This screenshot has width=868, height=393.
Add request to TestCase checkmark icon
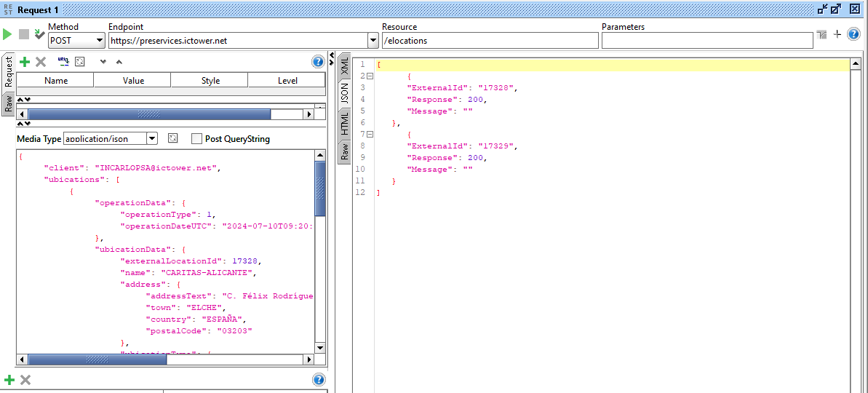tap(39, 34)
